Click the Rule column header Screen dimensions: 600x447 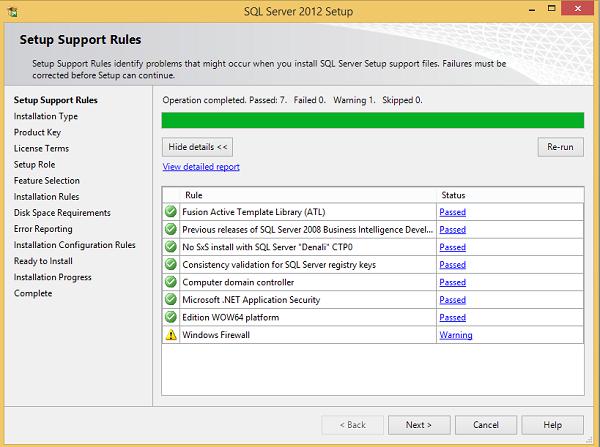tap(308, 195)
